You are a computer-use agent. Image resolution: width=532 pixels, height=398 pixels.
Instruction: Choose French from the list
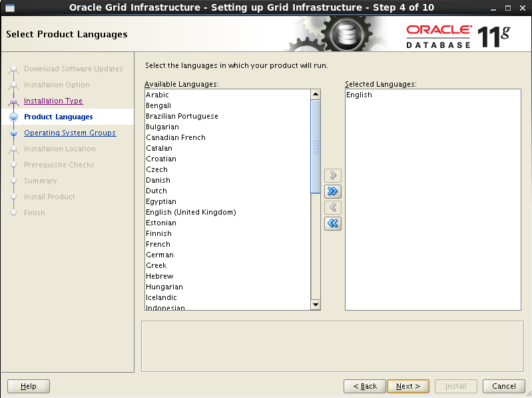point(227,244)
